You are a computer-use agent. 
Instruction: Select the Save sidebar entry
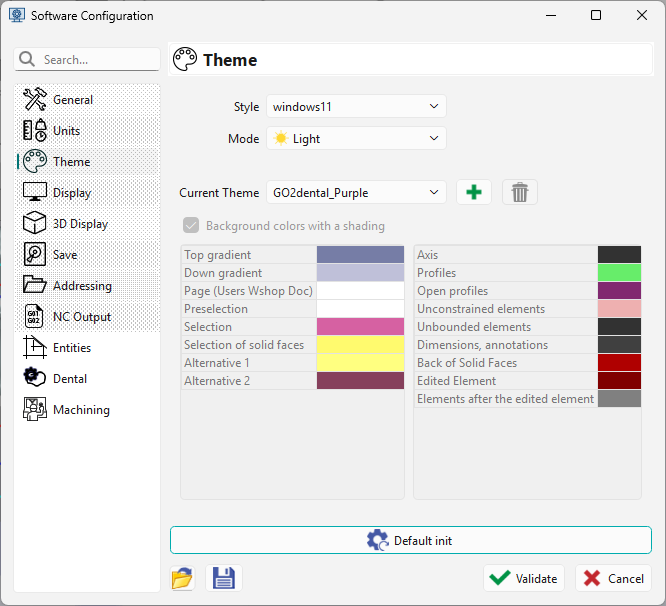click(87, 254)
